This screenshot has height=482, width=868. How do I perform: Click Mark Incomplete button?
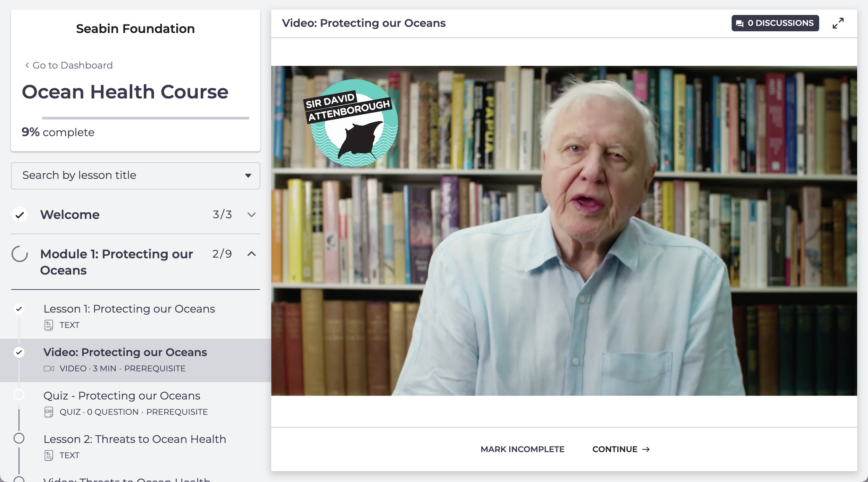(522, 449)
